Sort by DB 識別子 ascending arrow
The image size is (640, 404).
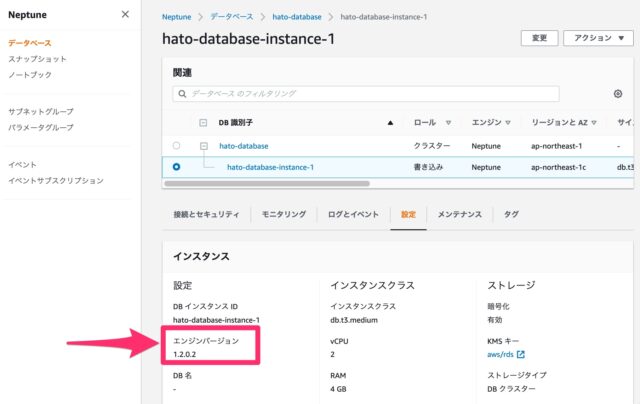point(390,122)
